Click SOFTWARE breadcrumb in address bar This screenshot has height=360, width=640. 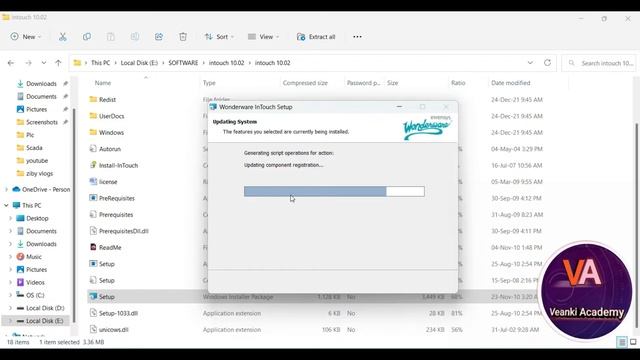coord(183,63)
